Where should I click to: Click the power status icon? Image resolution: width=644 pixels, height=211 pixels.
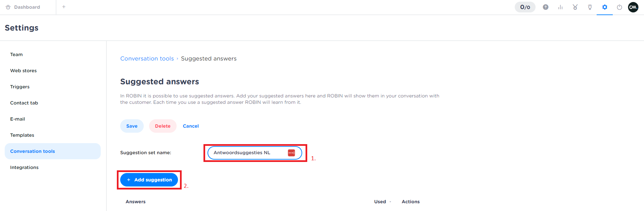(619, 7)
